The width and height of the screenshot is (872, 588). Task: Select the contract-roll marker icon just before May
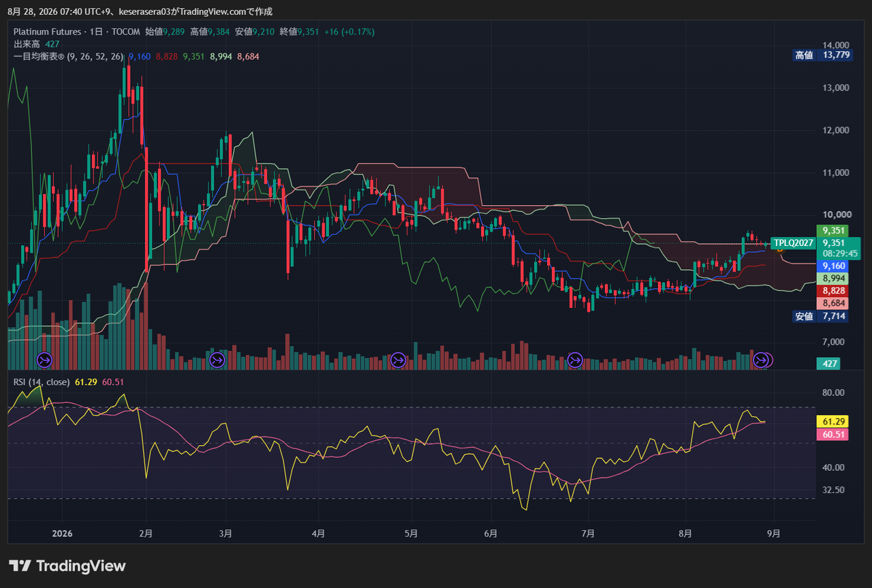click(399, 359)
